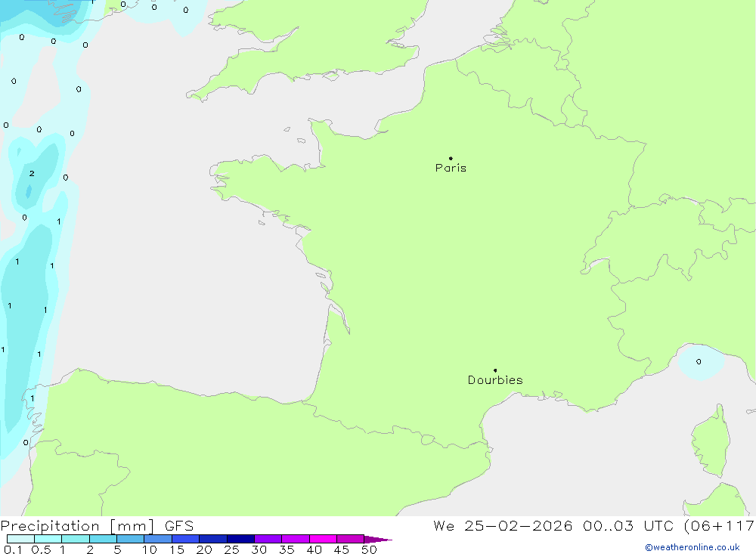Screen dimensions: 756x554
Task: Click the purple 30-35 legend swatch
Action: (268, 539)
